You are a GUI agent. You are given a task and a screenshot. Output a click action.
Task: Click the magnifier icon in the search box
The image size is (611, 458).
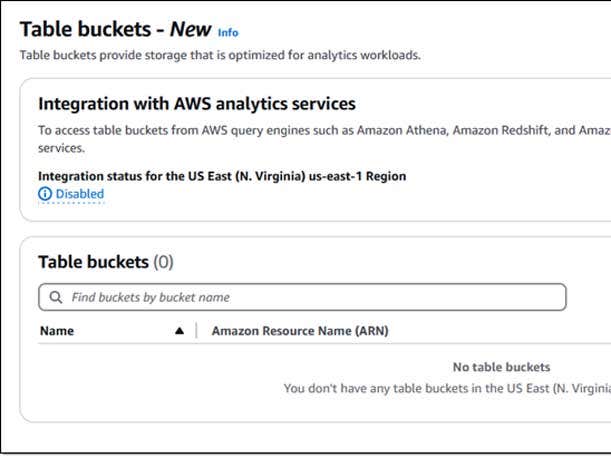tap(54, 297)
